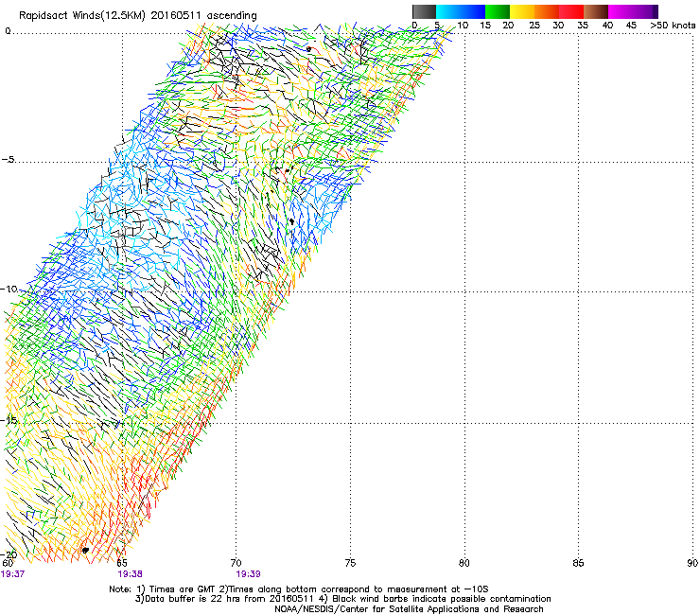Click the 'Data buffer is 22 hrs' note line
The height and width of the screenshot is (615, 700).
342,599
